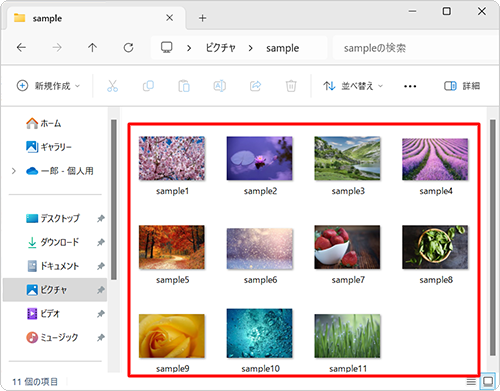Select sample1 cherry blossom thumbnail
The image size is (500, 391).
pos(172,158)
